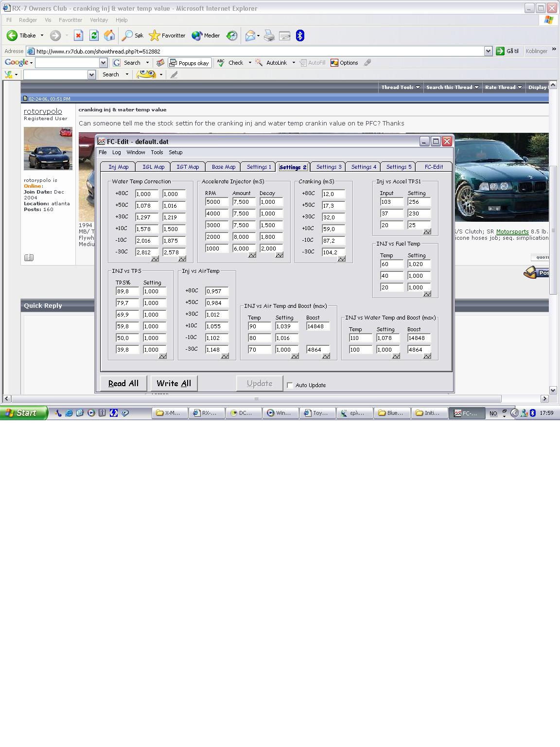Click the Write All button
Image resolution: width=560 pixels, height=747 pixels.
coord(174,383)
